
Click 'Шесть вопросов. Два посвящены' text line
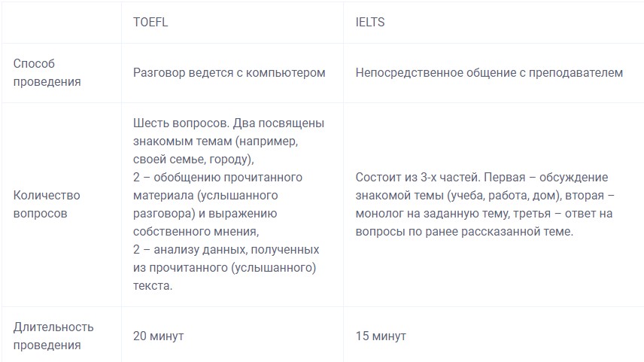coord(229,123)
